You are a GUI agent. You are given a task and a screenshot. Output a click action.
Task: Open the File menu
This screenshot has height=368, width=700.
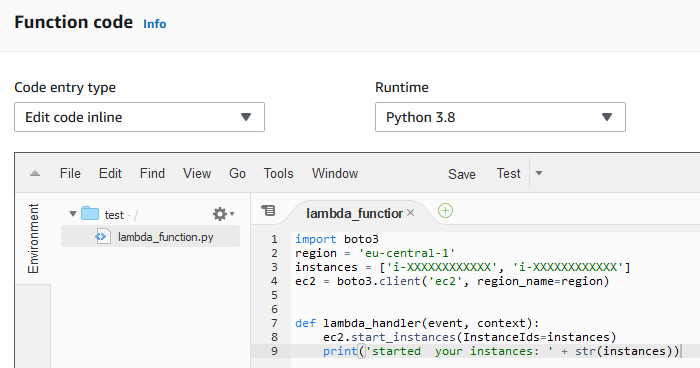[70, 173]
